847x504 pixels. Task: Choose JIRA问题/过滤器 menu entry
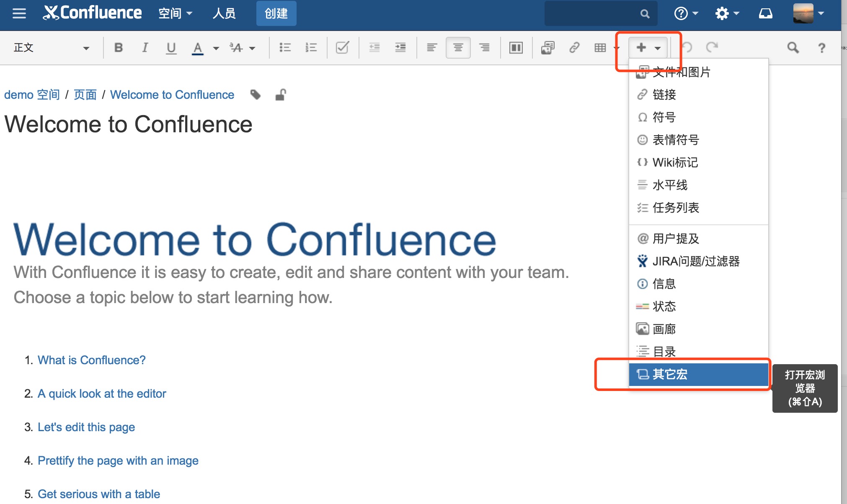696,261
